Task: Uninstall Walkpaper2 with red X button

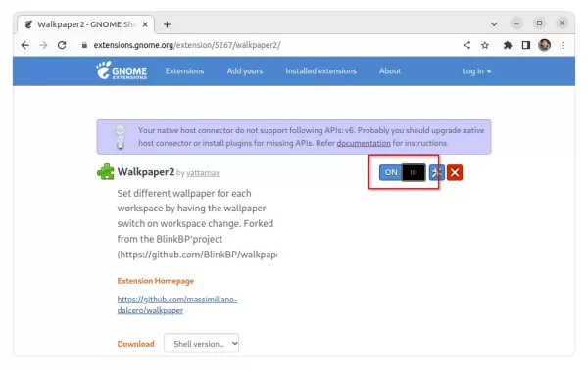Action: click(455, 172)
